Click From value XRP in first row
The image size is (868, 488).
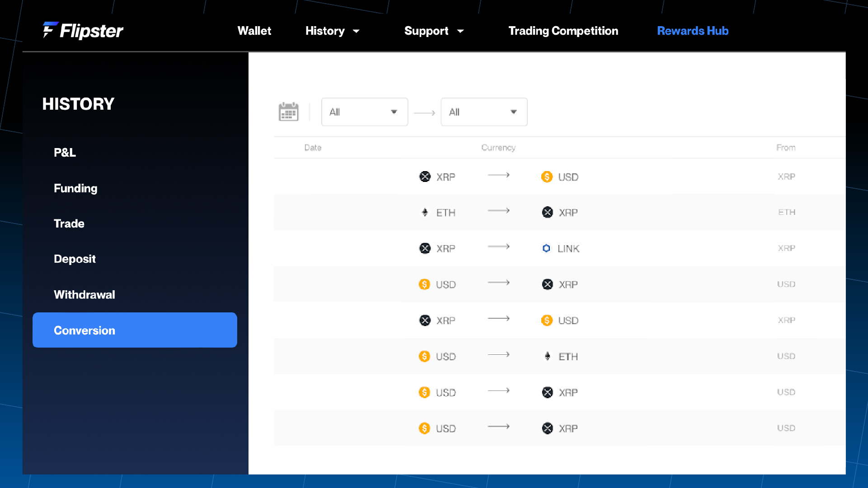click(x=787, y=177)
